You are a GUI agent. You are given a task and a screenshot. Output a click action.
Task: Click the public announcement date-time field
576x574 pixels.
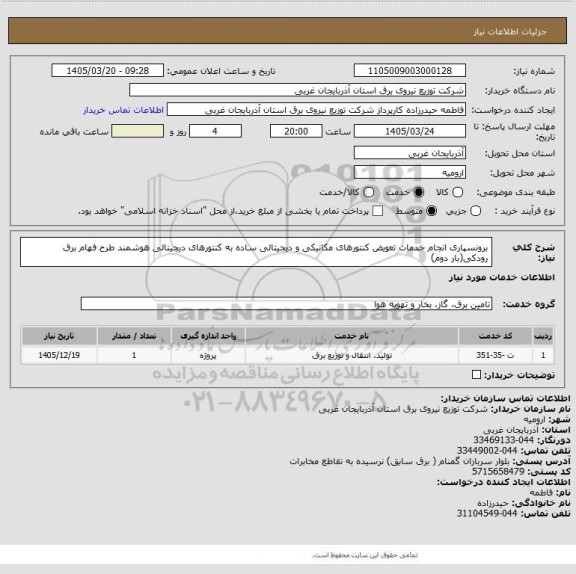[108, 71]
